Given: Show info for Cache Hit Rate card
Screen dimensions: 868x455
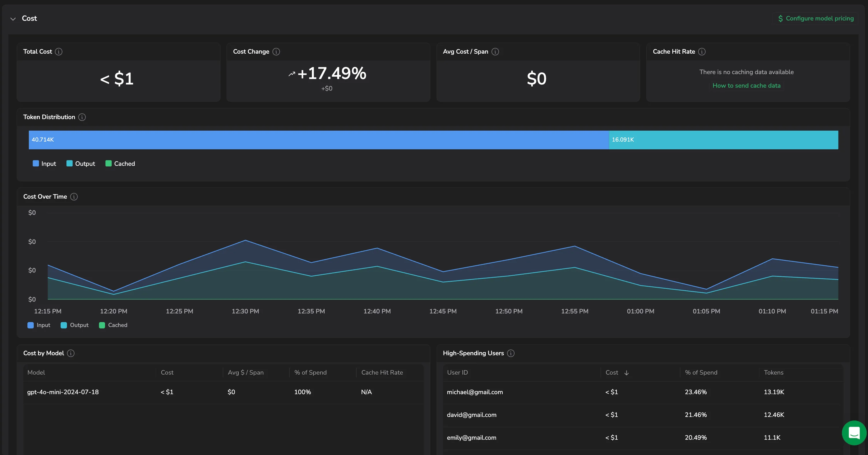Looking at the screenshot, I should [x=702, y=52].
